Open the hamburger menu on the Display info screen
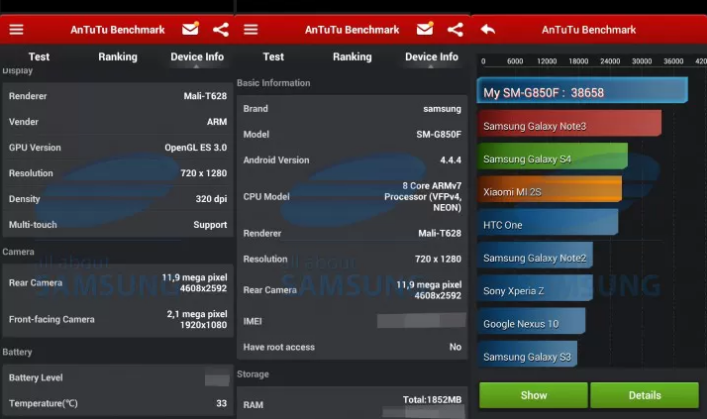Screen dimensions: 707x419 pos(16,29)
